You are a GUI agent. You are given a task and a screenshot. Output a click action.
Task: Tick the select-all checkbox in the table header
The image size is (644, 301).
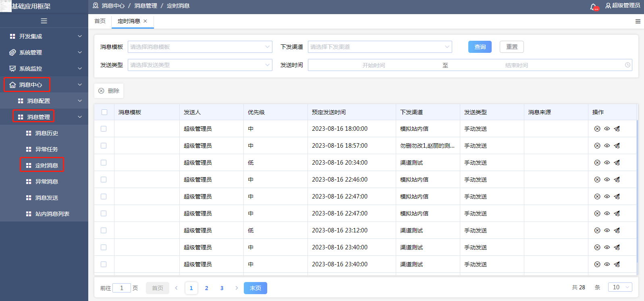tap(104, 112)
